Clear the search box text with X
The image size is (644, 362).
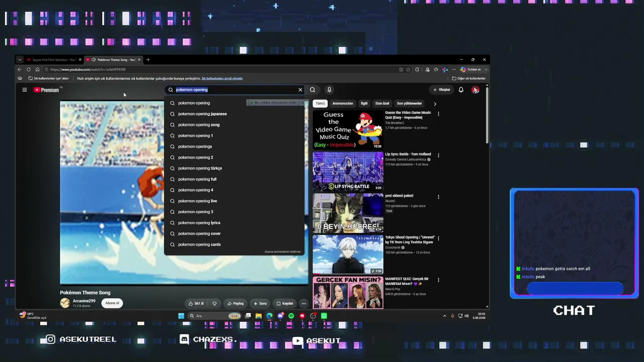point(300,90)
